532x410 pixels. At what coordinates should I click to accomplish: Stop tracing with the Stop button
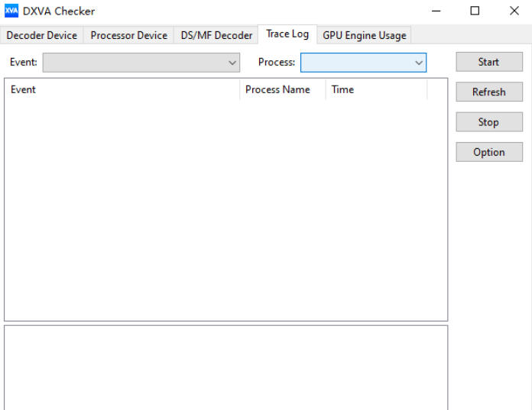click(488, 122)
